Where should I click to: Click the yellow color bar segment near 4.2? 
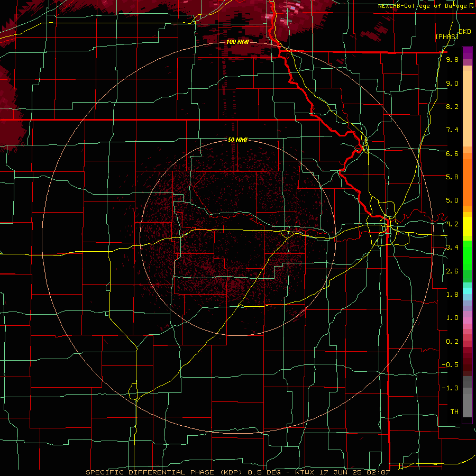click(467, 226)
